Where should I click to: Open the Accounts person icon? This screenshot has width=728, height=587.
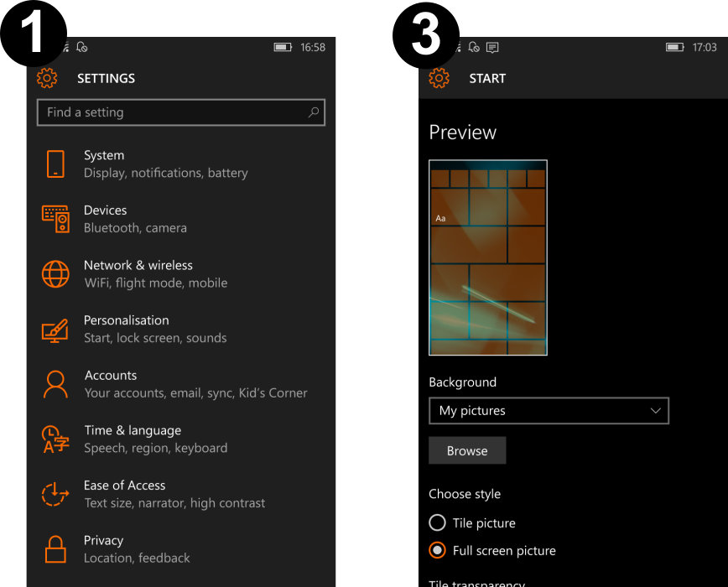pyautogui.click(x=55, y=384)
